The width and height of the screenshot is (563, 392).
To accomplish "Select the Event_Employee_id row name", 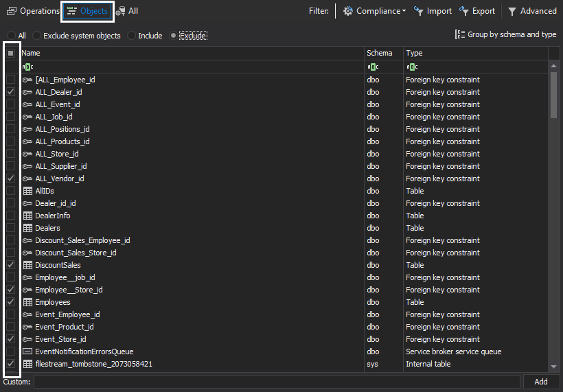I will (x=67, y=314).
